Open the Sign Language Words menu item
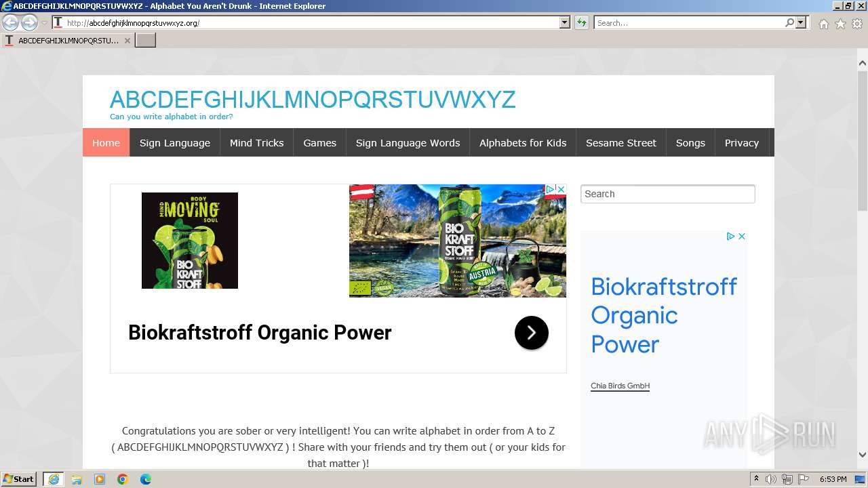This screenshot has width=868, height=488. (408, 142)
